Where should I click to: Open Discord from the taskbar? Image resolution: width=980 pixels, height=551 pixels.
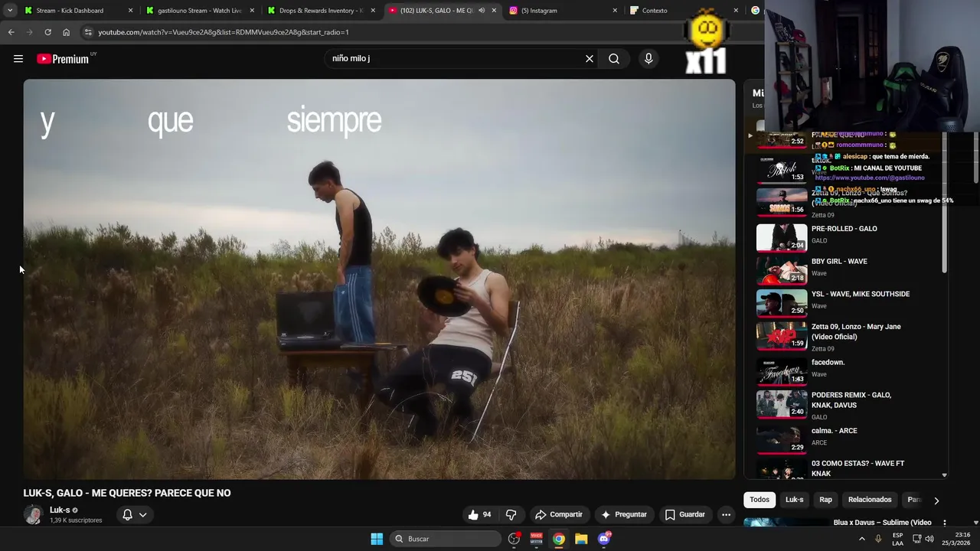click(604, 539)
